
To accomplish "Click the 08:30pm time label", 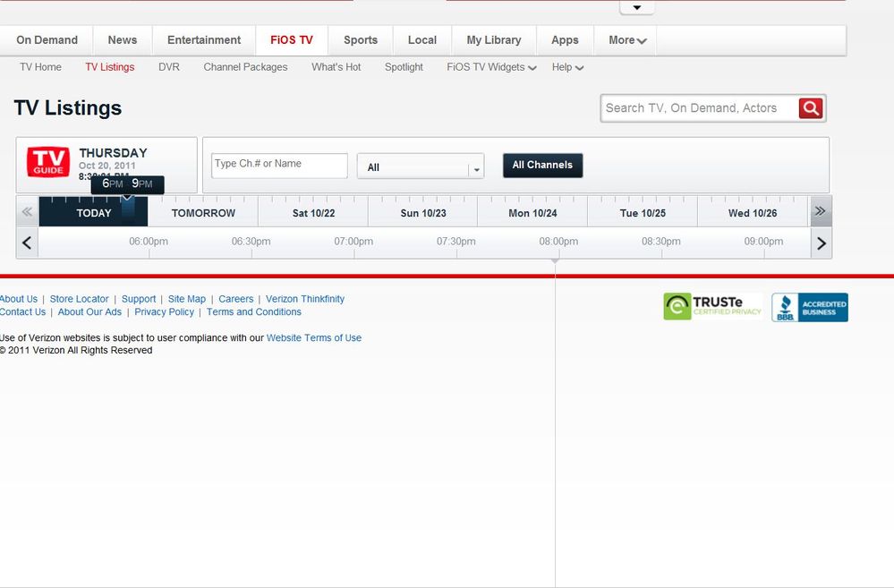I will [x=660, y=242].
